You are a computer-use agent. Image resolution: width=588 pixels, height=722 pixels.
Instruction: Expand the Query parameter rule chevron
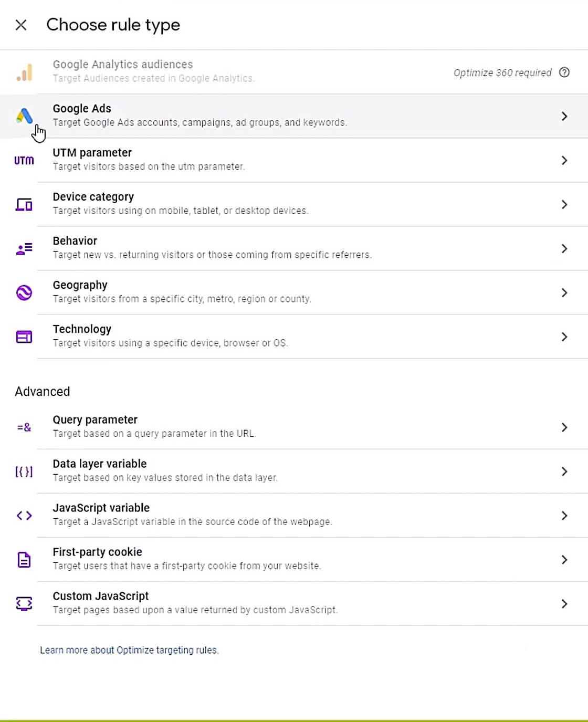pyautogui.click(x=564, y=427)
